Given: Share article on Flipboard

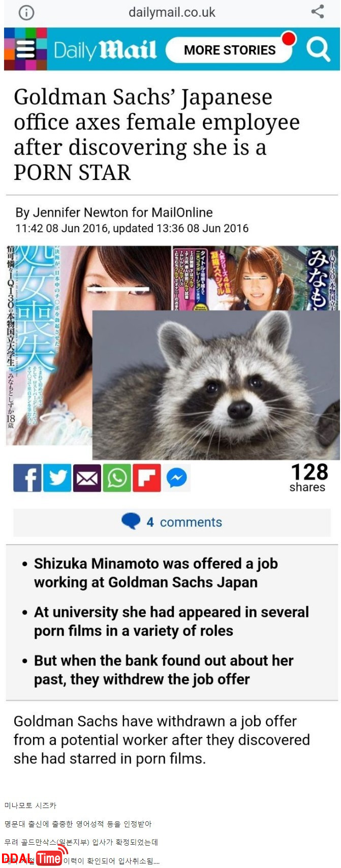Looking at the screenshot, I should 147,478.
